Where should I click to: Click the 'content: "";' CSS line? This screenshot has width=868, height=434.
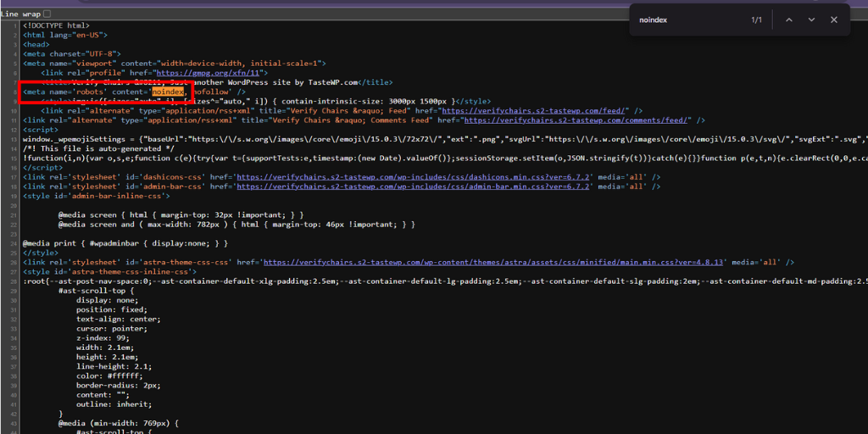click(x=103, y=395)
